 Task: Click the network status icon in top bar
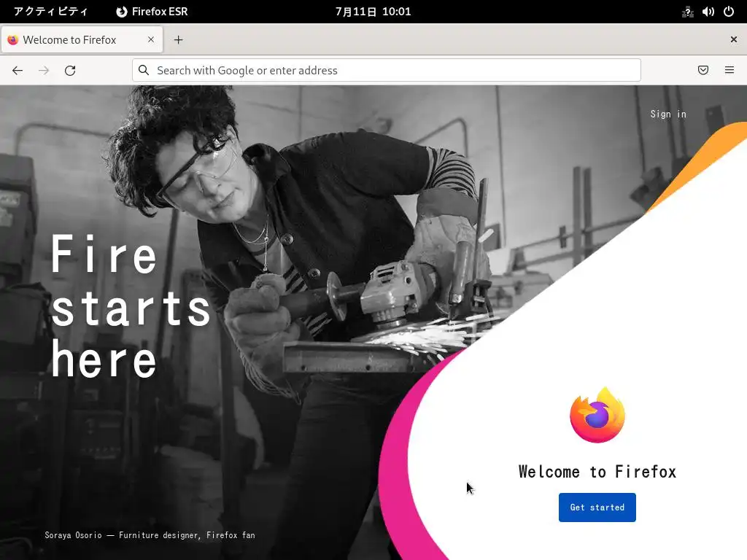point(687,12)
